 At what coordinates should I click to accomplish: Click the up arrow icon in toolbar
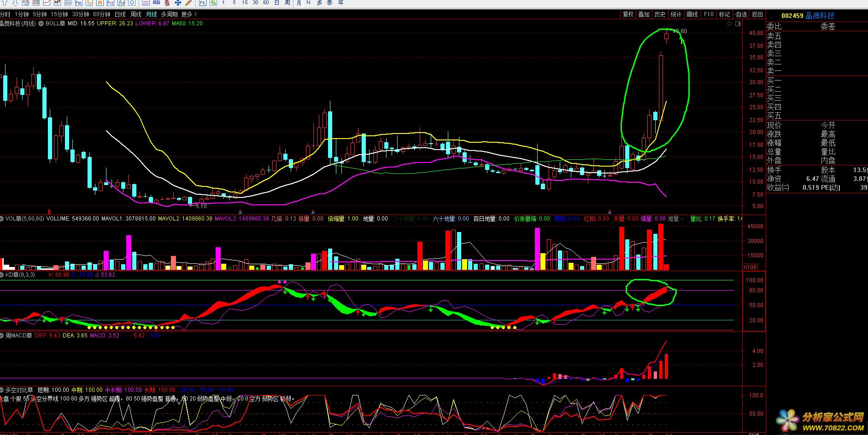5,3
